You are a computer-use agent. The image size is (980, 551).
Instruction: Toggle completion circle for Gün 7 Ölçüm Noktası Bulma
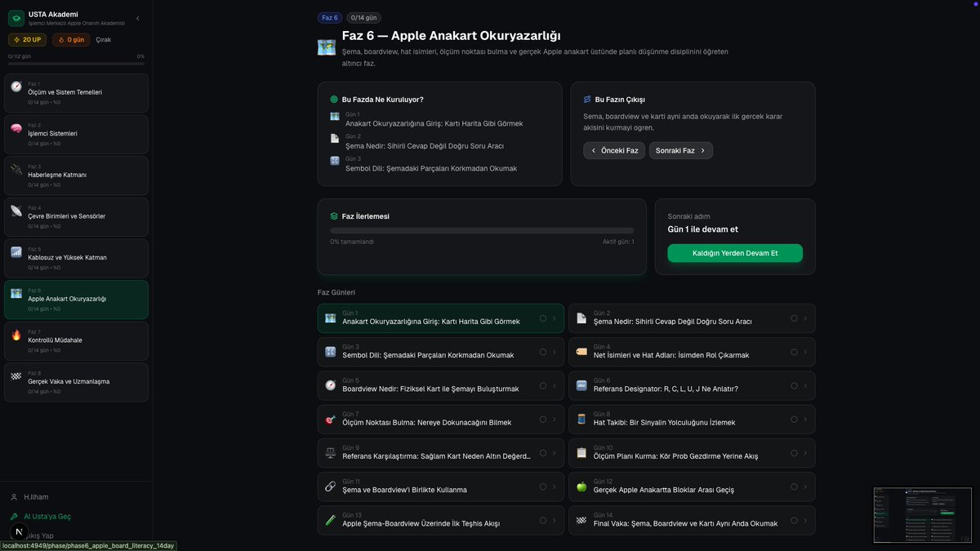click(x=543, y=420)
